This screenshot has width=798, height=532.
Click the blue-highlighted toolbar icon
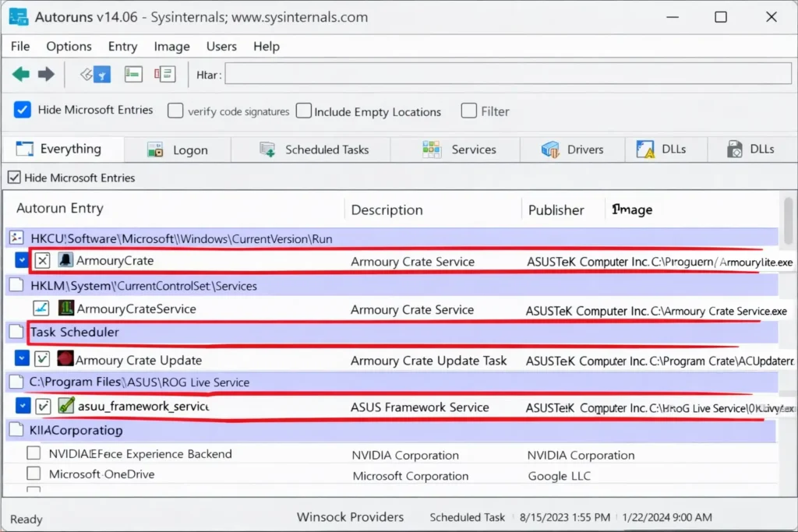click(x=97, y=75)
